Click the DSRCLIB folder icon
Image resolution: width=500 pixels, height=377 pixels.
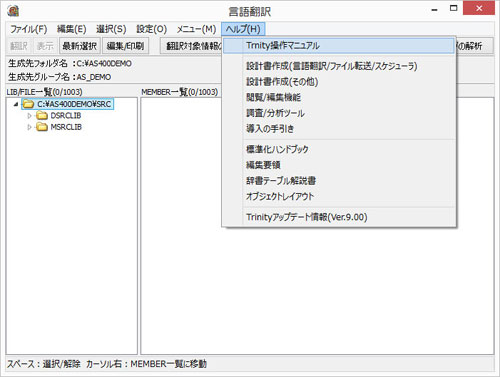point(42,116)
